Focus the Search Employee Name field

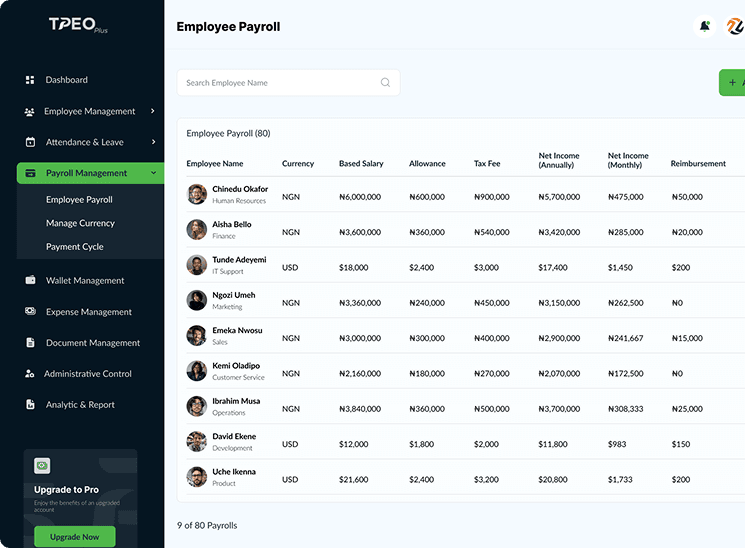(280, 83)
